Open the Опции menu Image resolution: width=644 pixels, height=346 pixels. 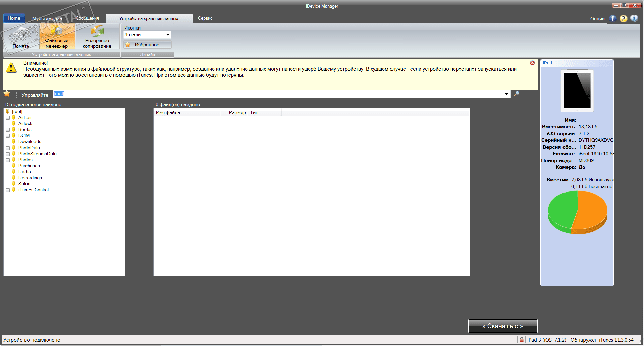[x=597, y=19]
